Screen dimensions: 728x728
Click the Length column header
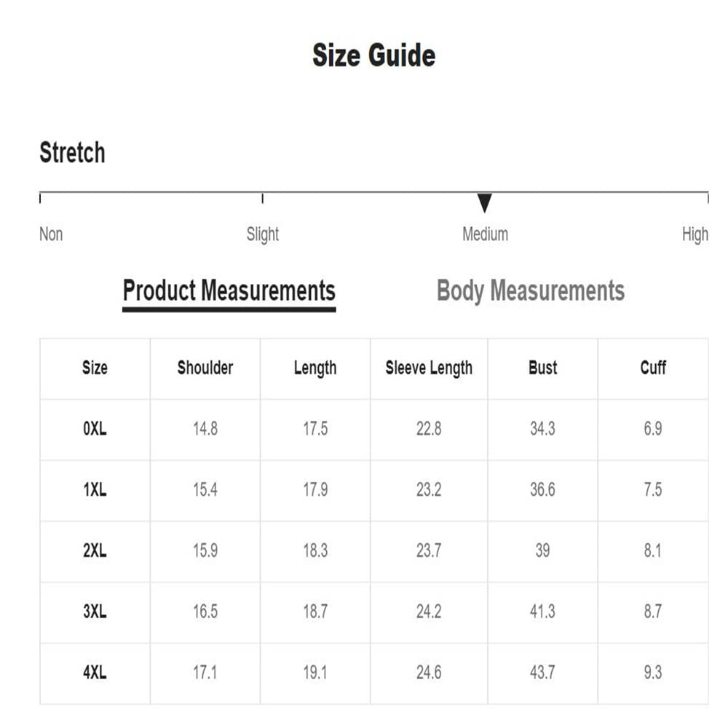click(x=314, y=368)
